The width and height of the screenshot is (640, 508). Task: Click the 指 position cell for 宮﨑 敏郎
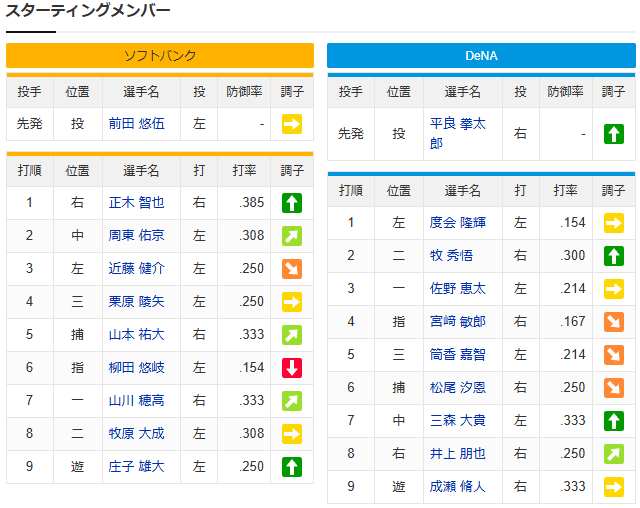click(x=399, y=322)
